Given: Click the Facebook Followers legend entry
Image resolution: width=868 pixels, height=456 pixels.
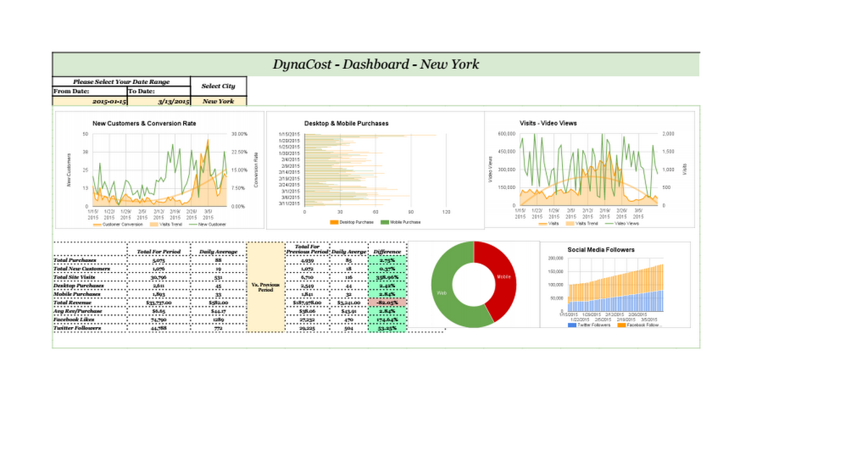Looking at the screenshot, I should tap(639, 325).
